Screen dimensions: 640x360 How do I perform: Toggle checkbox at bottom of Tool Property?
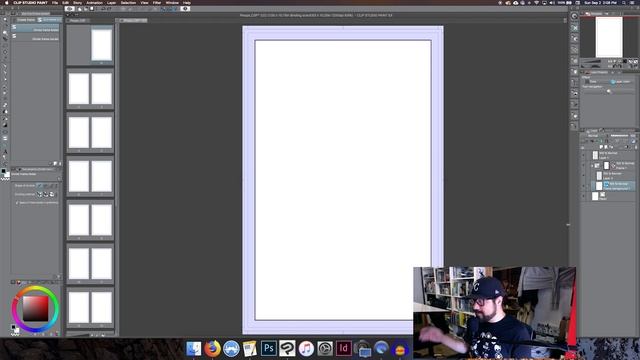(x=17, y=202)
